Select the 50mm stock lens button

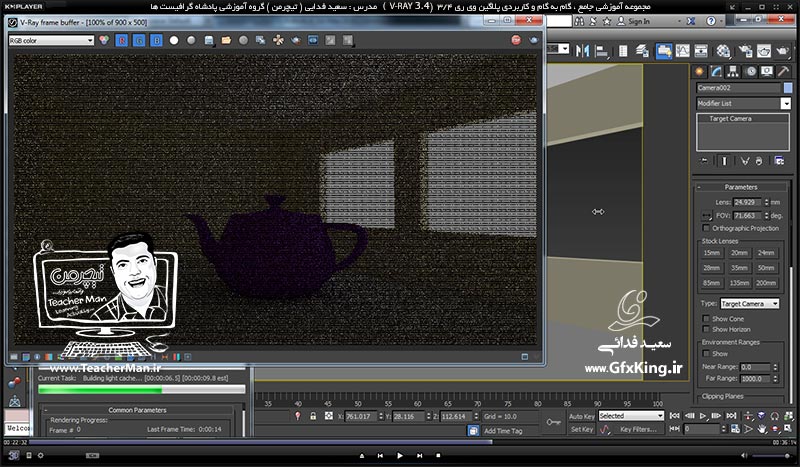point(766,267)
